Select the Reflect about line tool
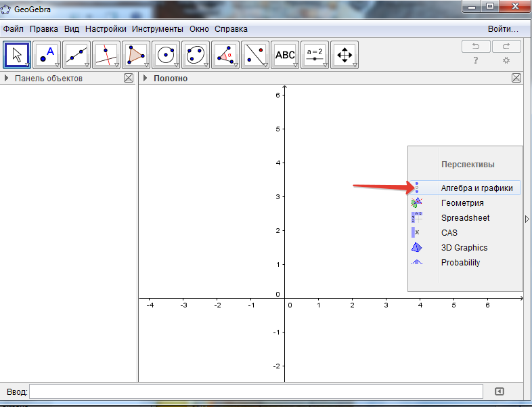532x407 pixels. coord(255,55)
